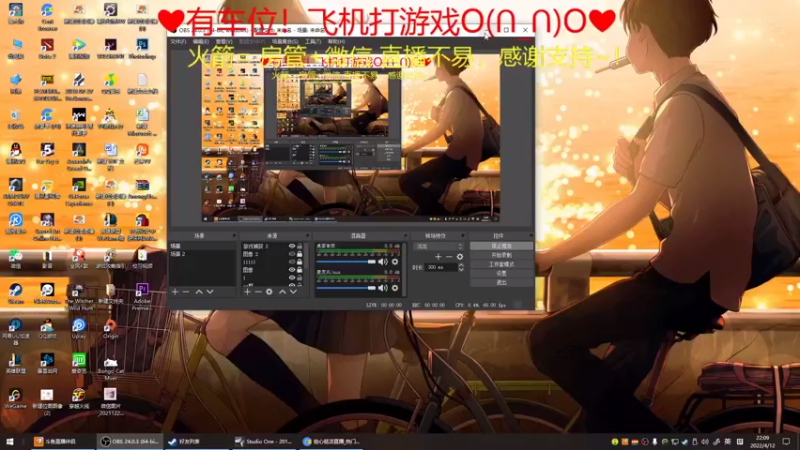
Task: Toggle lock for first source row
Action: [x=299, y=246]
